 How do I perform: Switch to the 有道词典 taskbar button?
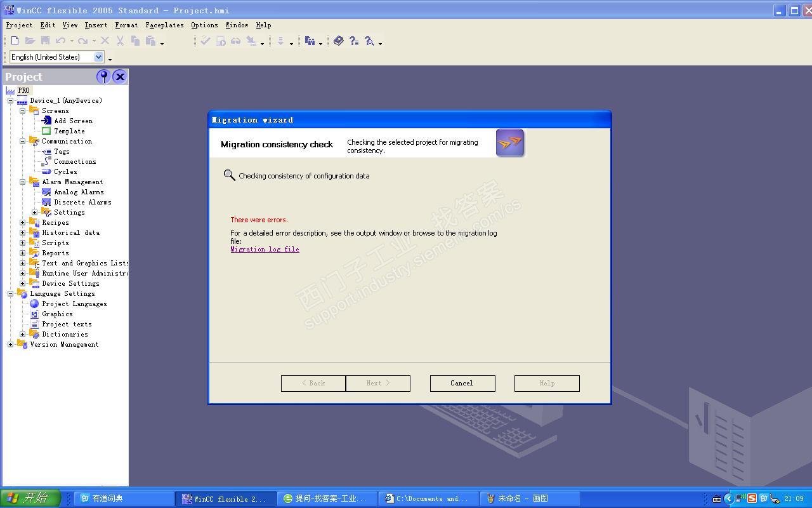coord(124,498)
